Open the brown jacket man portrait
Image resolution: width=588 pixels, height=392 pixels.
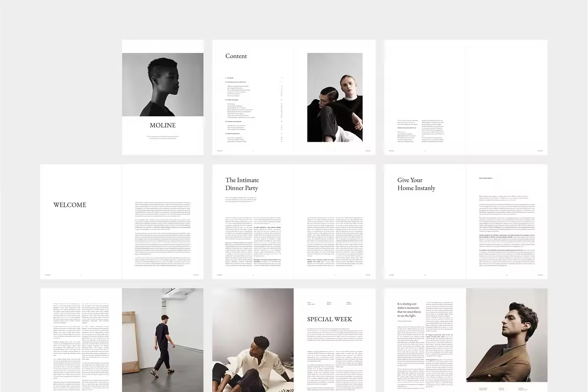click(507, 335)
